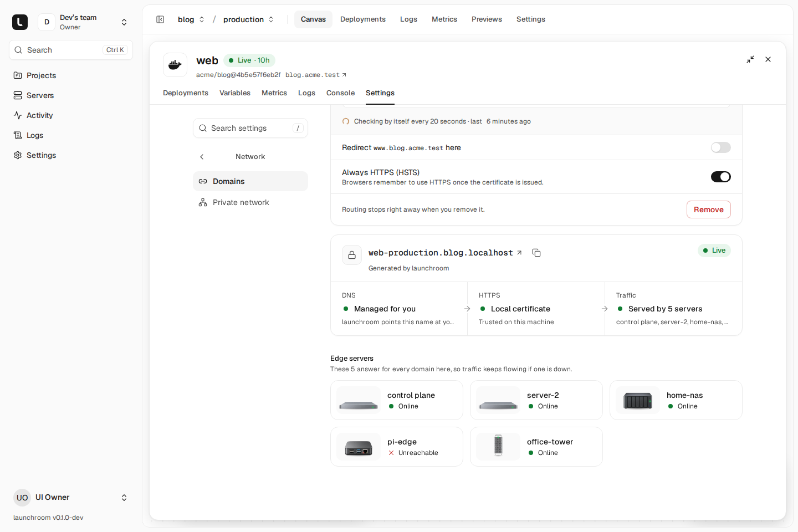Image resolution: width=798 pixels, height=532 pixels.
Task: Click the Docker whale service icon
Action: point(175,65)
